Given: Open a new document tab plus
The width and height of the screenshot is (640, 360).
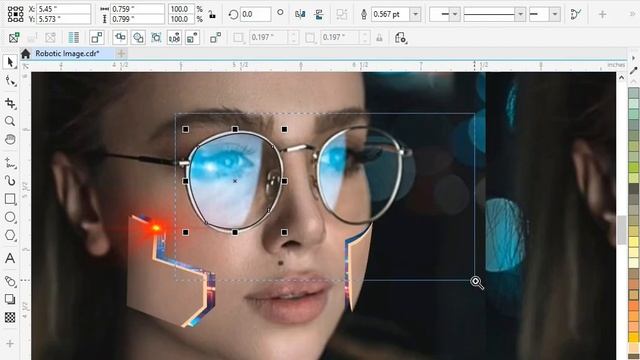Looking at the screenshot, I should click(x=121, y=53).
